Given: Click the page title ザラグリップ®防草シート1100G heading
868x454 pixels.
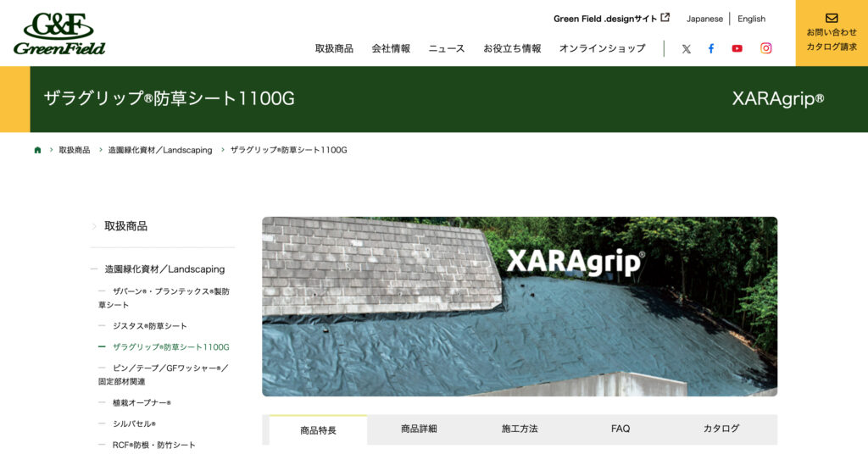Looking at the screenshot, I should click(169, 98).
